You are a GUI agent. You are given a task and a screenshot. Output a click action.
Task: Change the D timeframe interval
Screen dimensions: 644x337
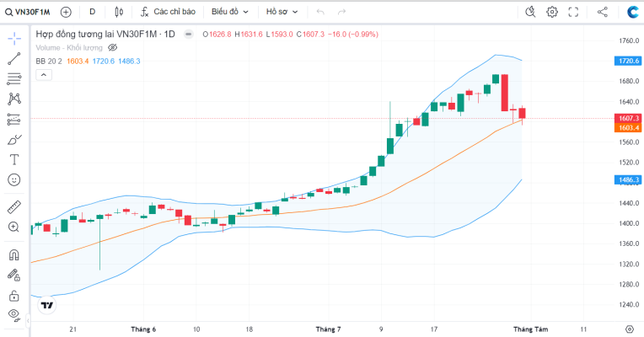tap(93, 12)
